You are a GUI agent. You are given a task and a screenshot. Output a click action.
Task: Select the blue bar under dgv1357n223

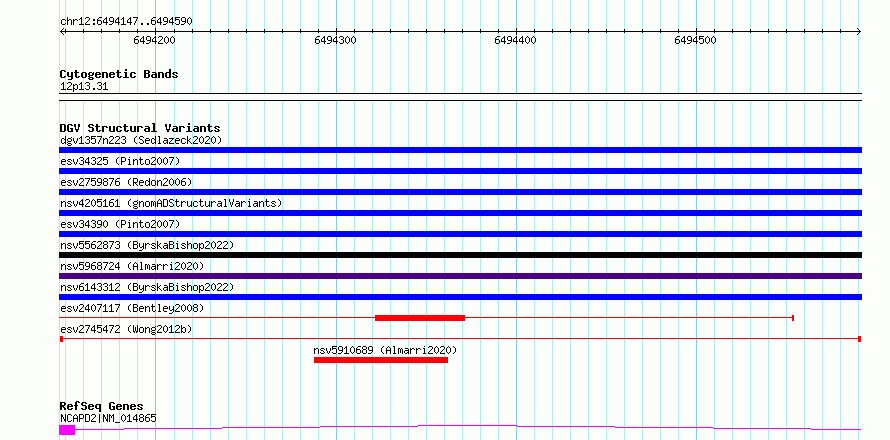(460, 150)
